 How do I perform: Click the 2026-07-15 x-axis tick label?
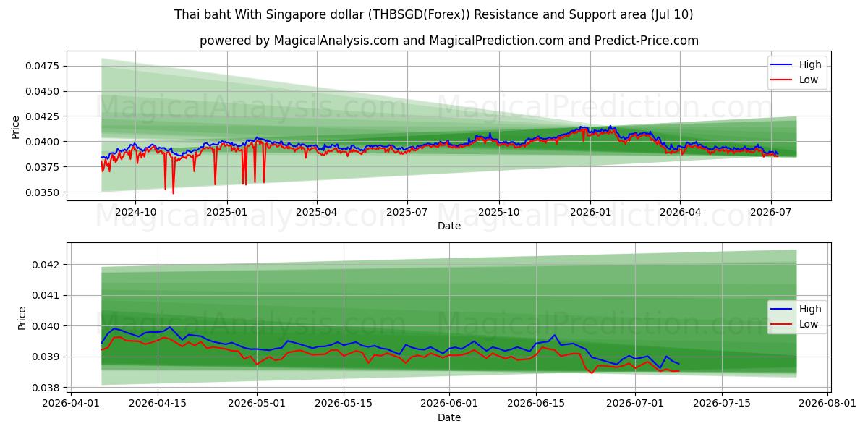[x=721, y=404]
